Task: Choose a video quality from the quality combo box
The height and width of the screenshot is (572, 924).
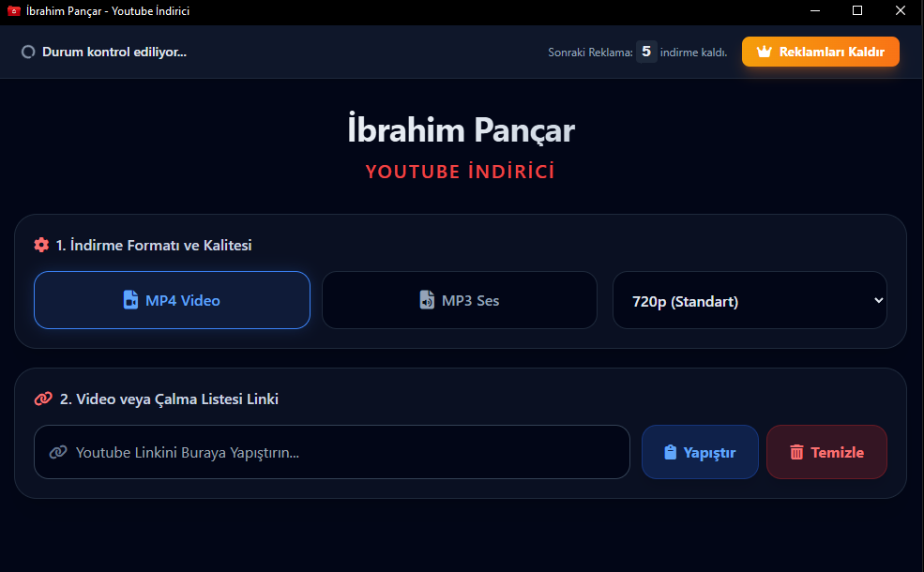Action: tap(750, 300)
